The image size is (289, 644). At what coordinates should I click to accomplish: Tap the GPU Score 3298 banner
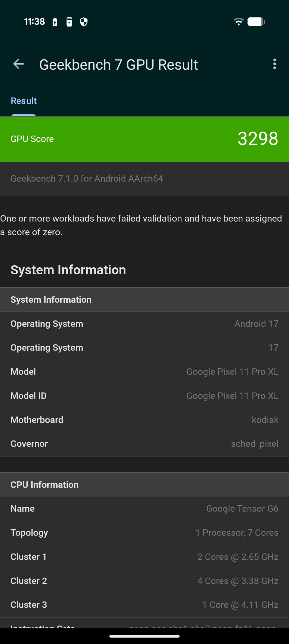point(144,139)
